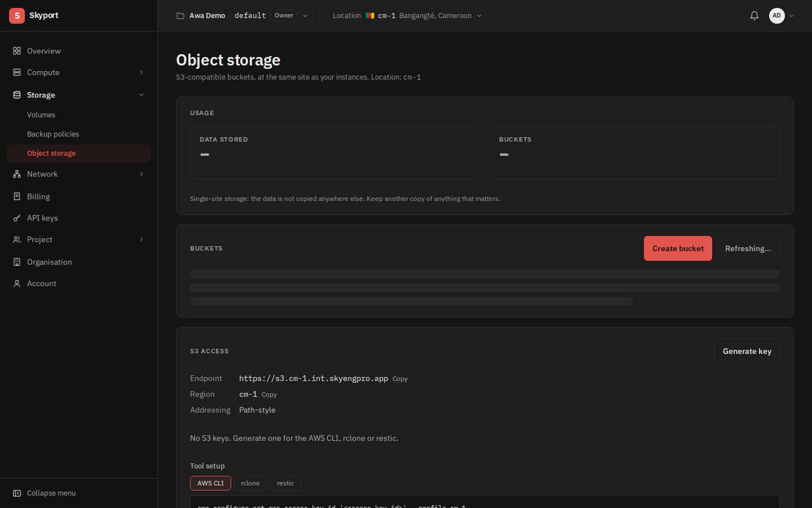Click the default project name text
The image size is (812, 508).
(250, 16)
